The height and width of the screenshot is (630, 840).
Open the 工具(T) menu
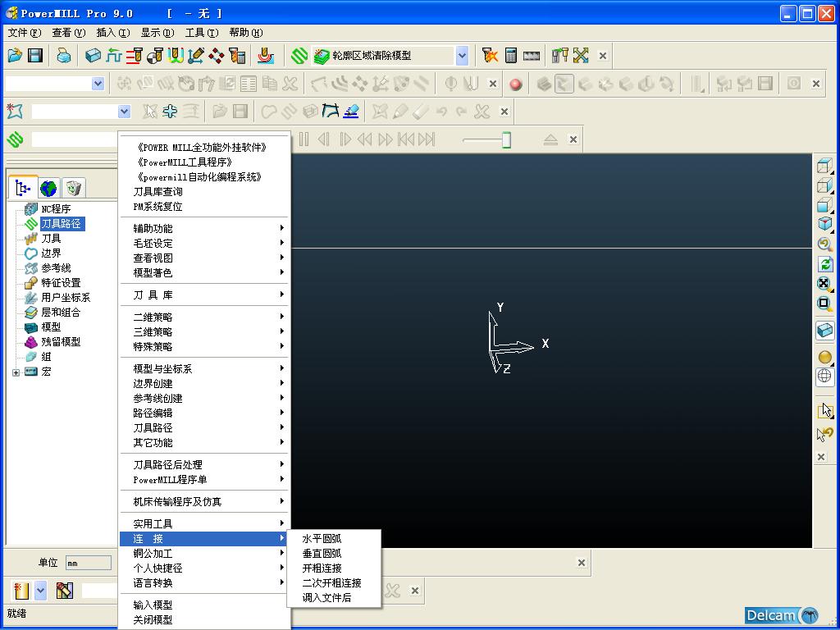(202, 33)
